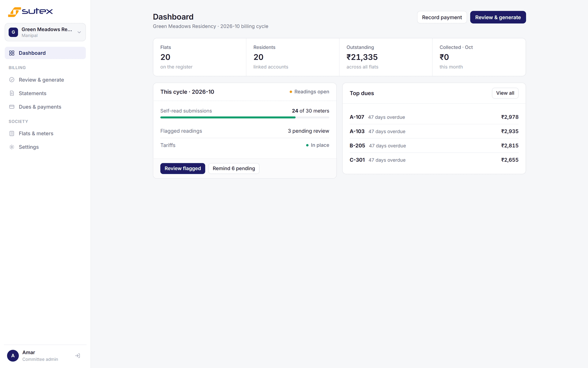This screenshot has width=588, height=368.
Task: Click the Collected Oct ₹0 value
Action: pyautogui.click(x=444, y=57)
